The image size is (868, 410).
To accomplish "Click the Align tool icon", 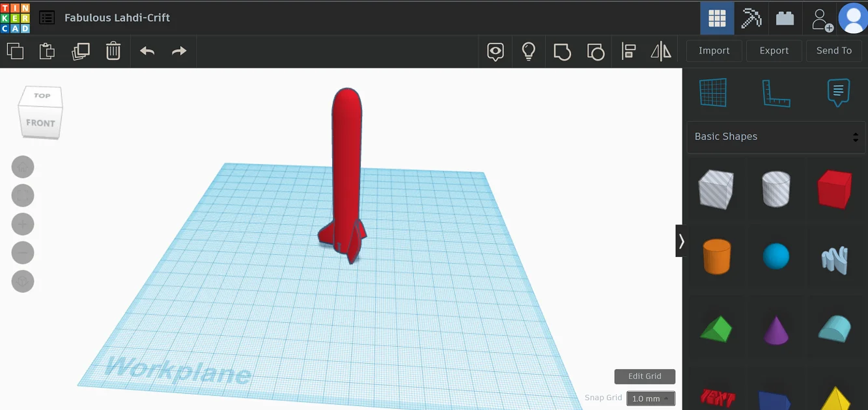I will (628, 51).
